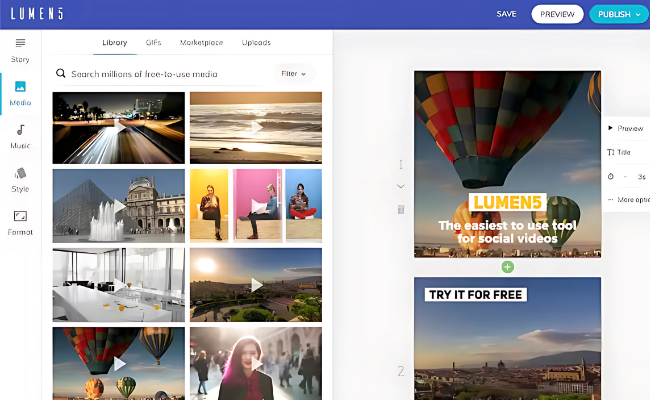The image size is (650, 400).
Task: Click the LUMEN5 title on slide 1
Action: [x=507, y=202]
